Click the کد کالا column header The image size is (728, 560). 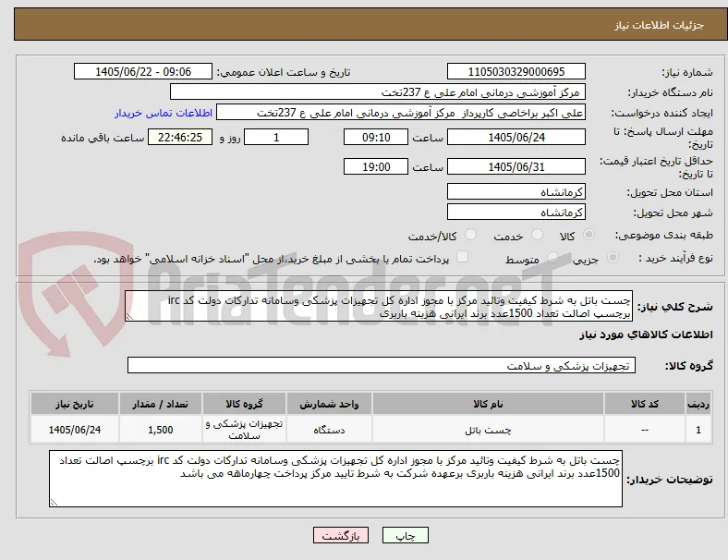(x=645, y=404)
